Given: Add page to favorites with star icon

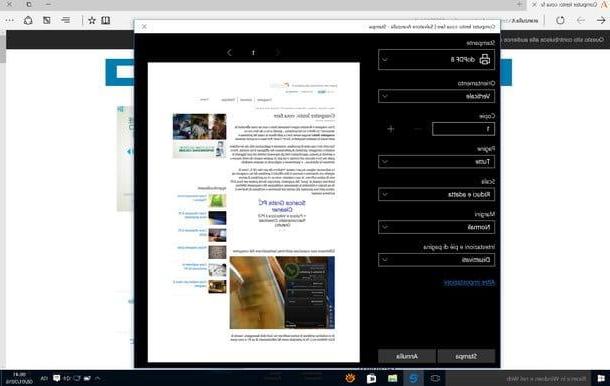Looking at the screenshot, I should coord(92,20).
